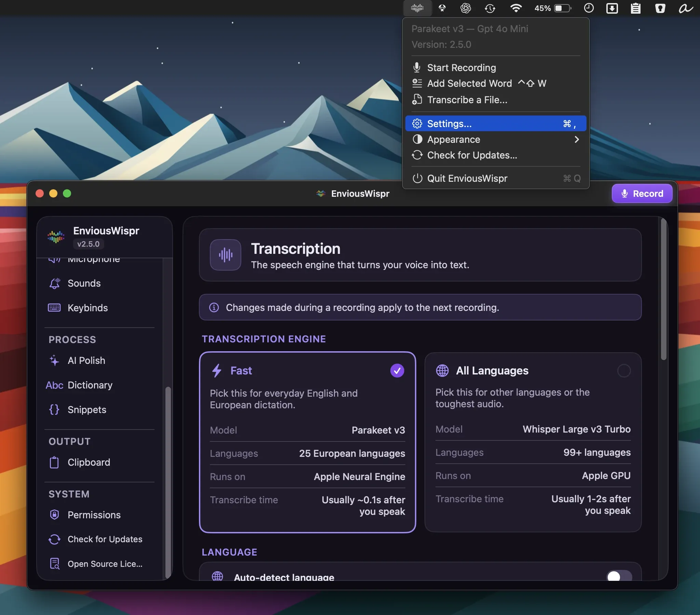The image size is (700, 615).
Task: Select the All Languages engine radio button
Action: pos(624,370)
